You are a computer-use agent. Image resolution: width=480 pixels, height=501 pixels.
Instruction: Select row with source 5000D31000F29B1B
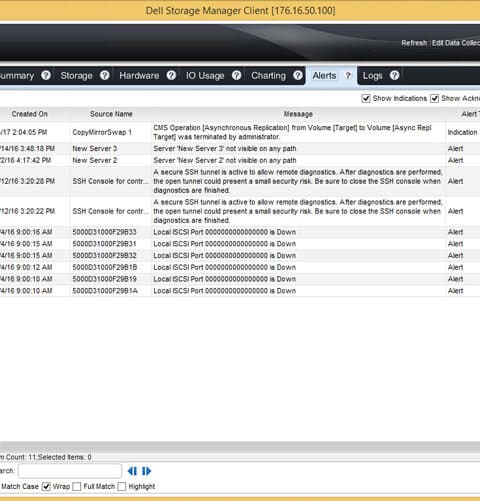240,267
